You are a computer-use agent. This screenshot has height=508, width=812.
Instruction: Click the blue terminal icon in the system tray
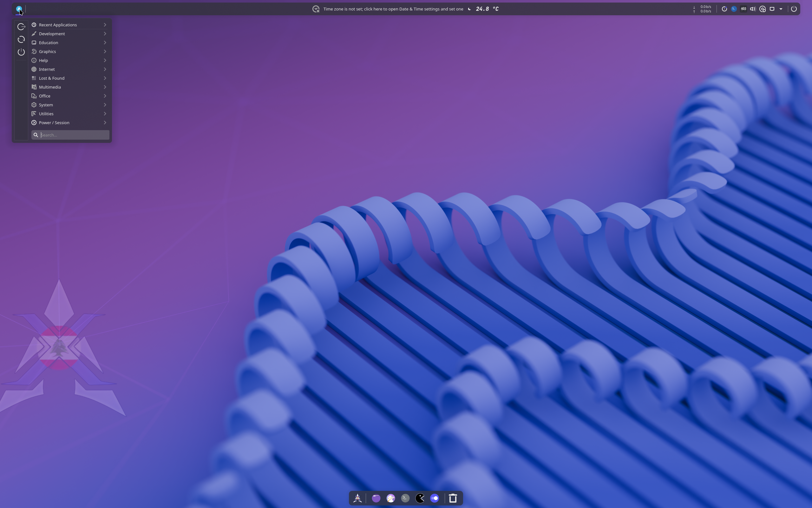coord(734,9)
